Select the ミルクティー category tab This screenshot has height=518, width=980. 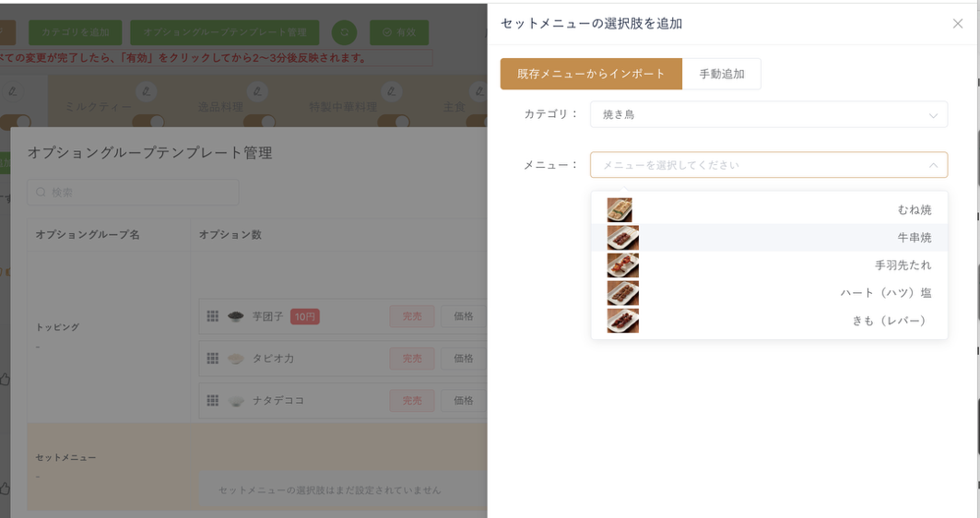tap(99, 107)
